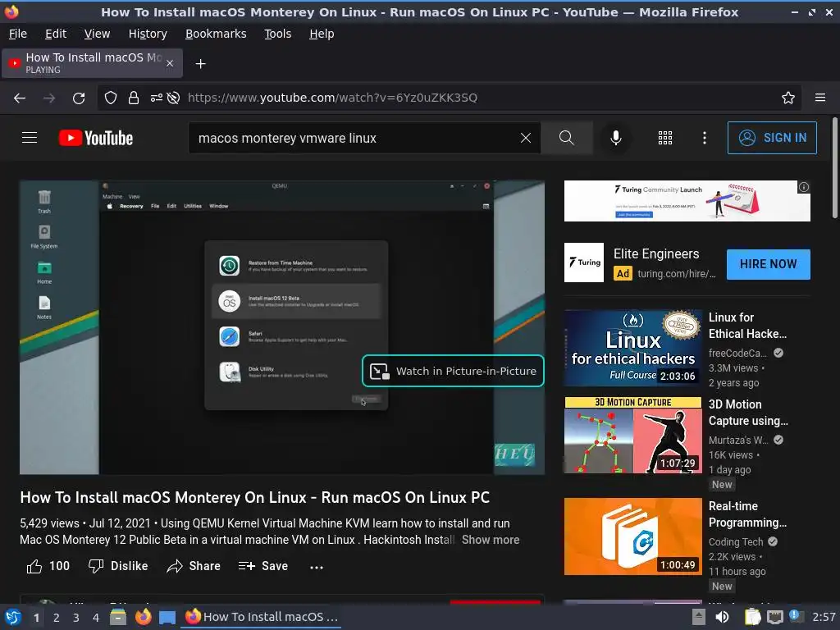840x630 pixels.
Task: Open file manager from the taskbar
Action: click(118, 617)
